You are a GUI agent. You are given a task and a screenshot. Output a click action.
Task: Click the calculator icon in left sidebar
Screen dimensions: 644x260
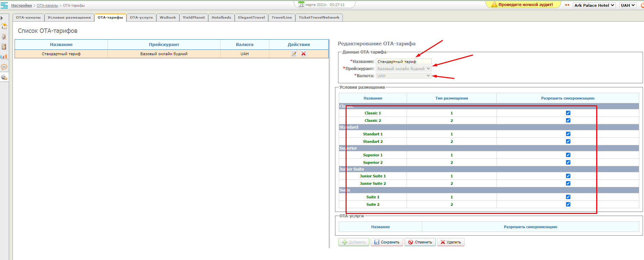tap(4, 47)
